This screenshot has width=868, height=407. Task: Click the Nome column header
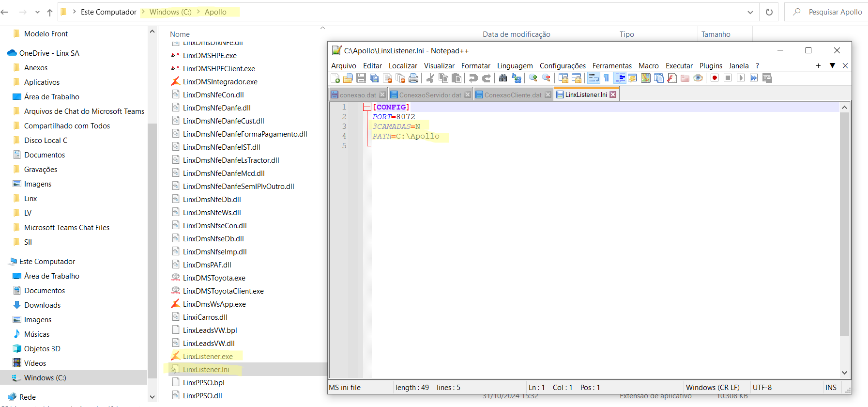point(180,34)
